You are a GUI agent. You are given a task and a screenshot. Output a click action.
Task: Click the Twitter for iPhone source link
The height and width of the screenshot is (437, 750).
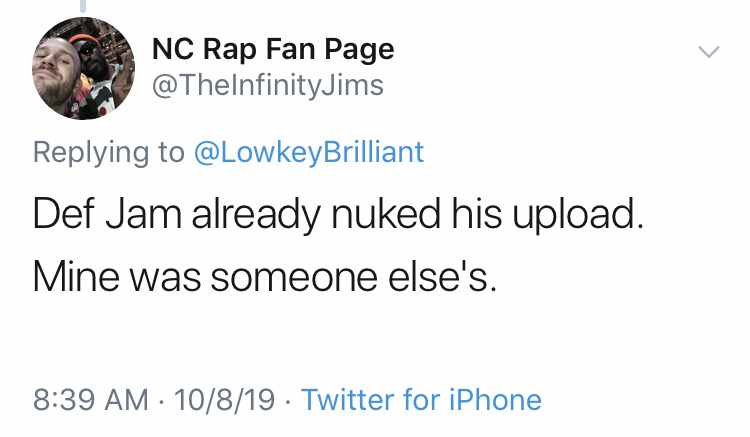pyautogui.click(x=421, y=400)
